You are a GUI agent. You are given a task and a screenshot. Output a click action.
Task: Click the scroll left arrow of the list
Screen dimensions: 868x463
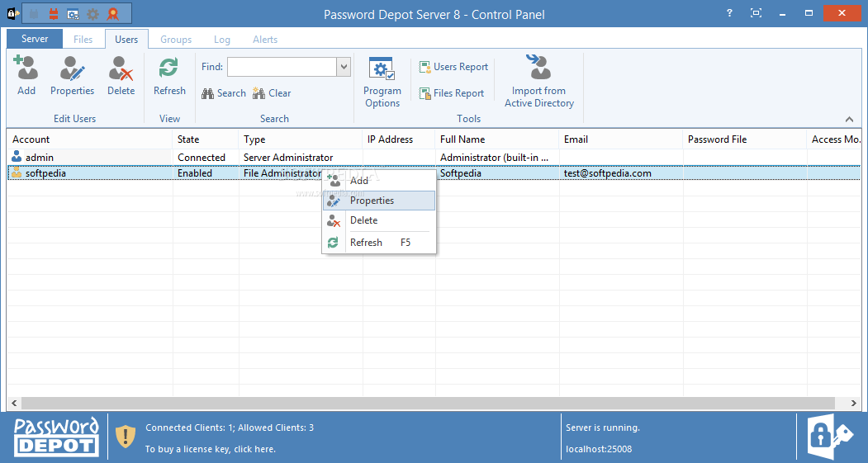[14, 404]
